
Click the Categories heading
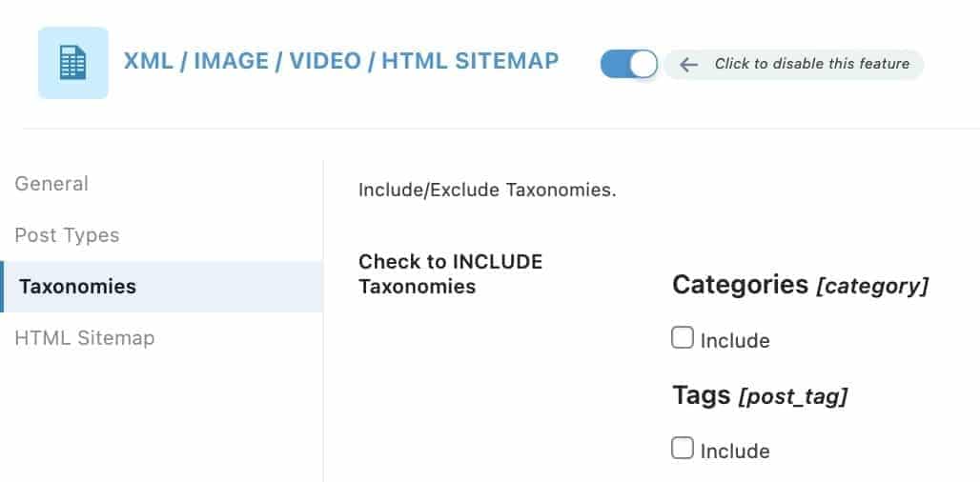point(740,285)
